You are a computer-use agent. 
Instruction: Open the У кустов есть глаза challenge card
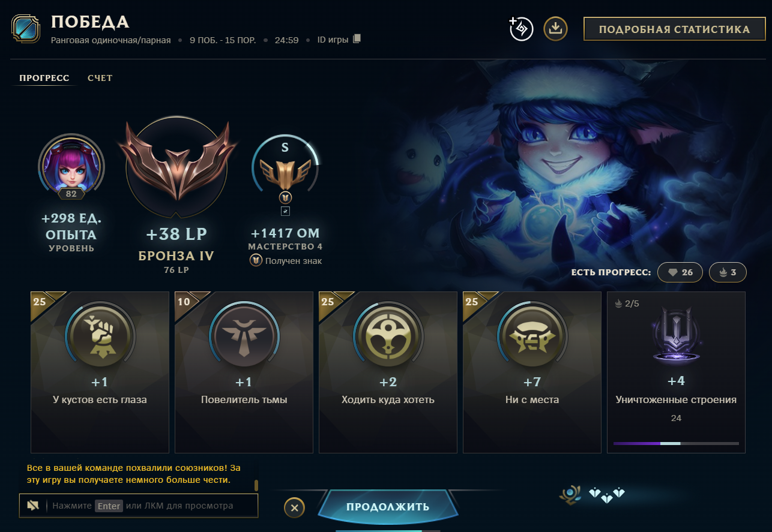(x=100, y=372)
